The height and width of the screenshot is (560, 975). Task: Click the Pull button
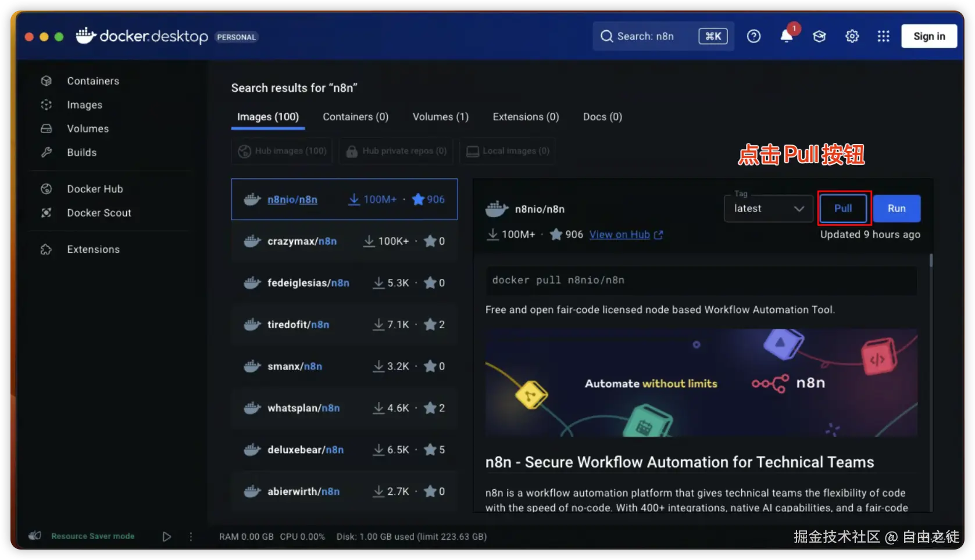point(843,209)
